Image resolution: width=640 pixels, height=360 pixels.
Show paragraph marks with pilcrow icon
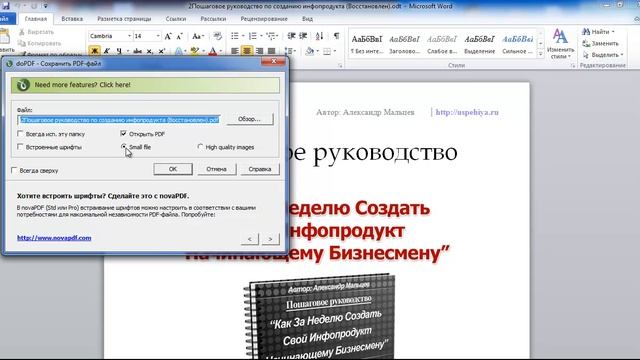[x=336, y=36]
